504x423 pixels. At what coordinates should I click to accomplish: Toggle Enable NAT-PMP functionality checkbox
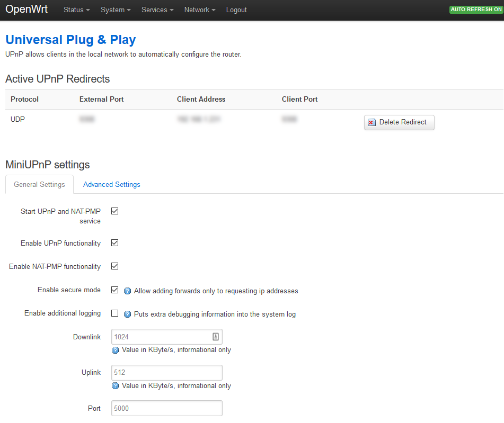pos(115,266)
